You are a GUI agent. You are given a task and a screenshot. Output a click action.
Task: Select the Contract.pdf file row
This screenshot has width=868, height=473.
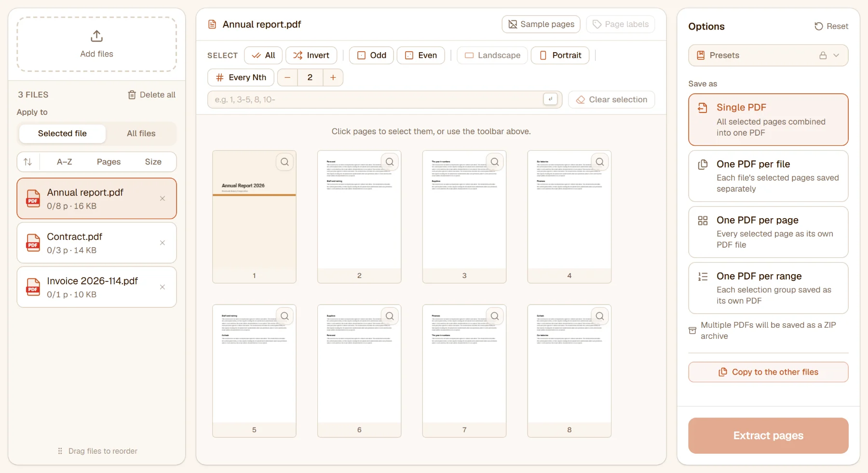pyautogui.click(x=96, y=243)
